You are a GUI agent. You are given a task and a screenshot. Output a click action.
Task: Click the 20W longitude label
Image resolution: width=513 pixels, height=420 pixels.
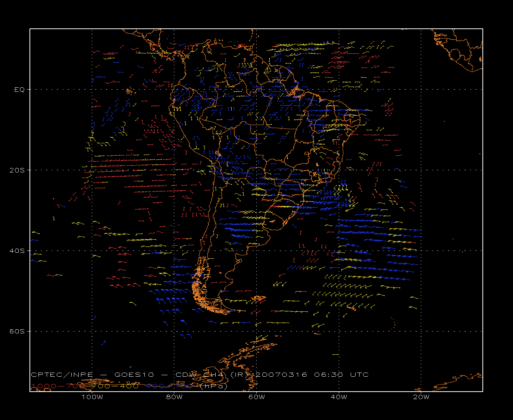421,397
